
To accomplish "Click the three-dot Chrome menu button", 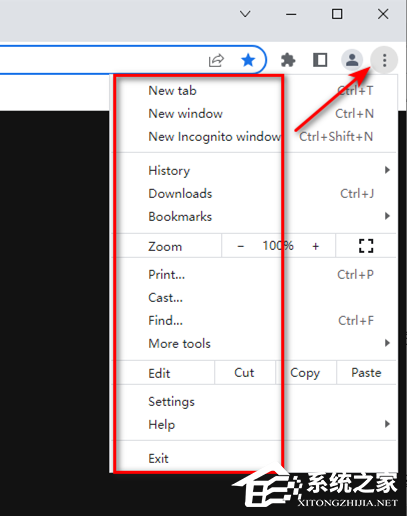I will [x=384, y=60].
